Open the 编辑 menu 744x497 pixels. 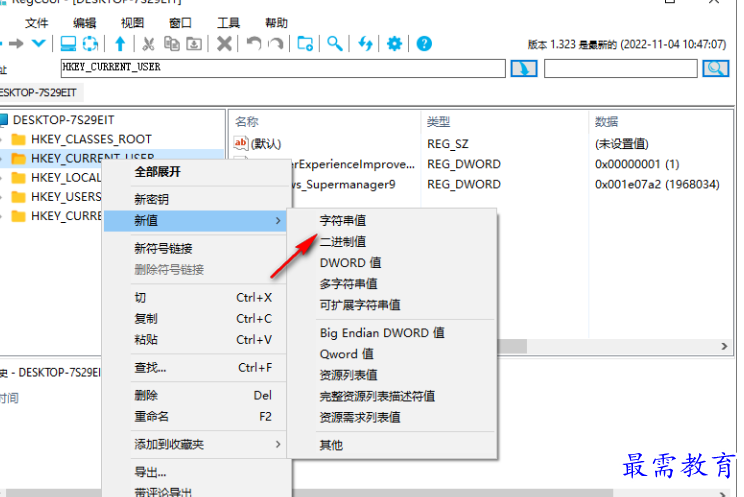click(84, 23)
